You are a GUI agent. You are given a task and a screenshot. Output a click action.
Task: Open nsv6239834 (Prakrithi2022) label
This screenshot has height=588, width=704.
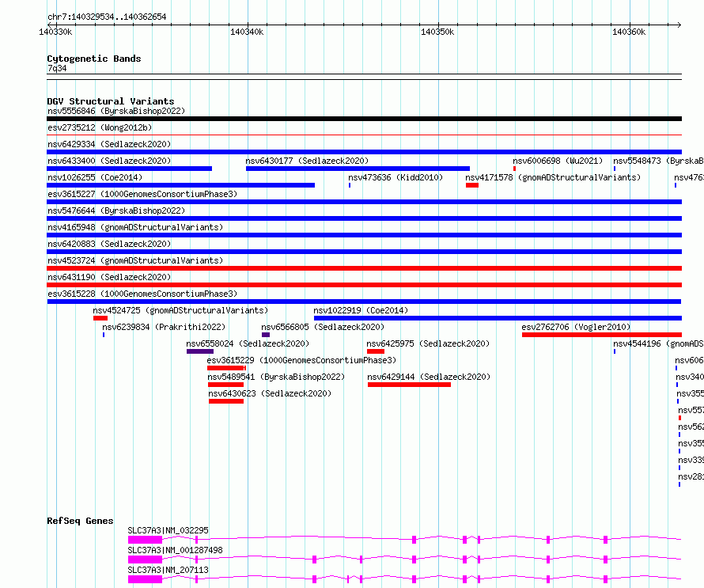coord(164,327)
